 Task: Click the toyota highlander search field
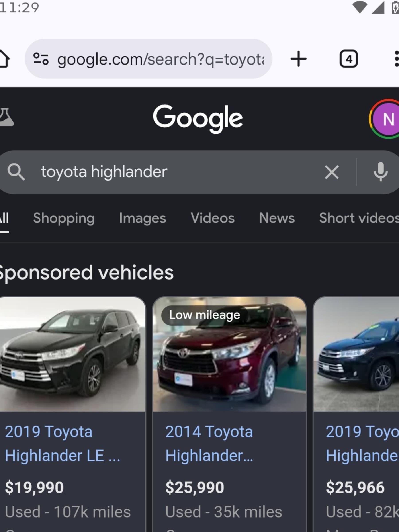[x=168, y=172]
